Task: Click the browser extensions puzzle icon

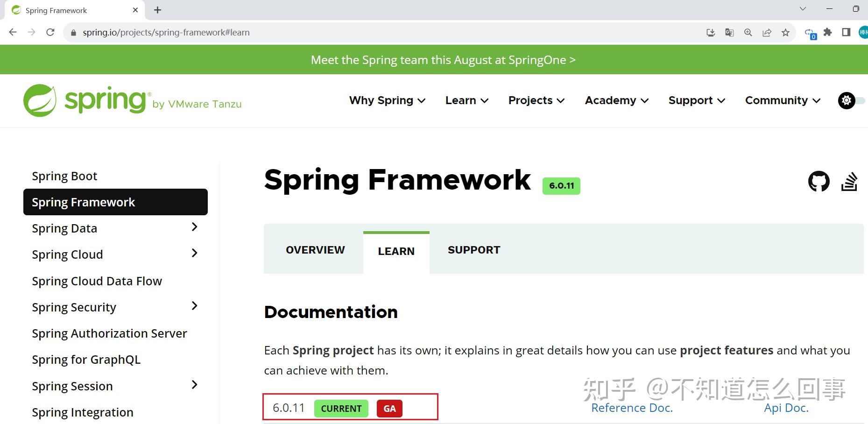Action: click(x=827, y=32)
